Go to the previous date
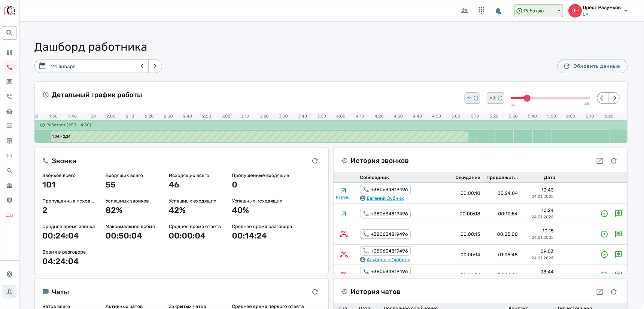Image resolution: width=644 pixels, height=309 pixels. (142, 66)
